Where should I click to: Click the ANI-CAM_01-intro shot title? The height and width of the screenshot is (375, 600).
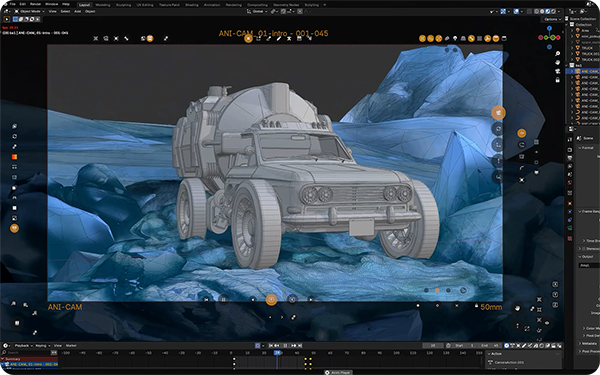click(273, 33)
